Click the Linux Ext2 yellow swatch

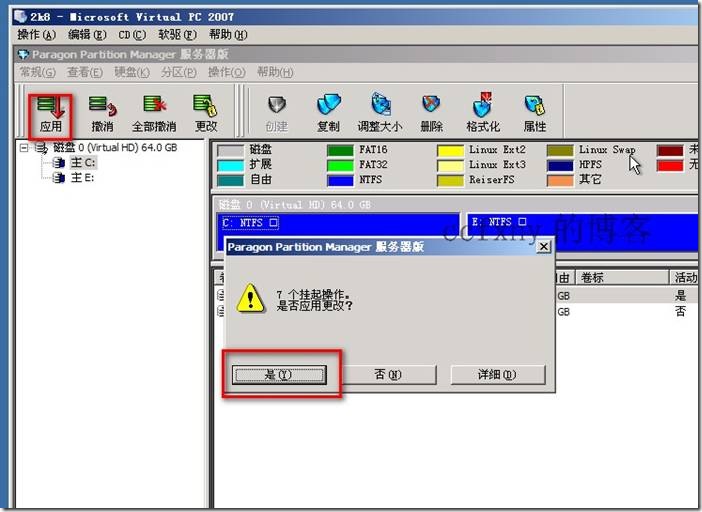450,150
